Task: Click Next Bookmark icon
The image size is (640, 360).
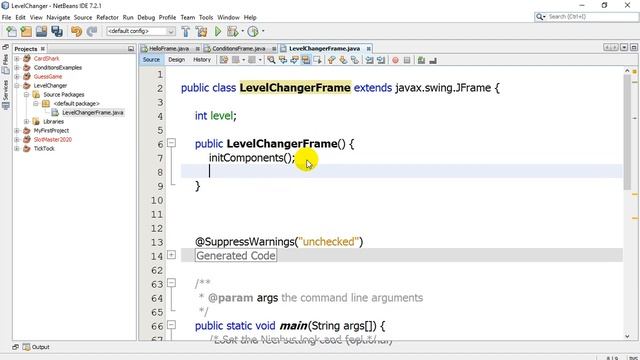Action: pyautogui.click(x=343, y=60)
